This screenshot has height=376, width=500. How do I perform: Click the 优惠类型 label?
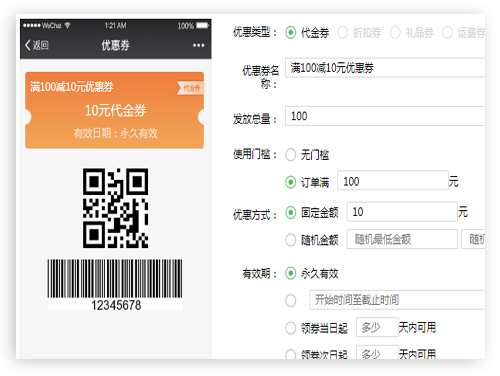tap(255, 32)
